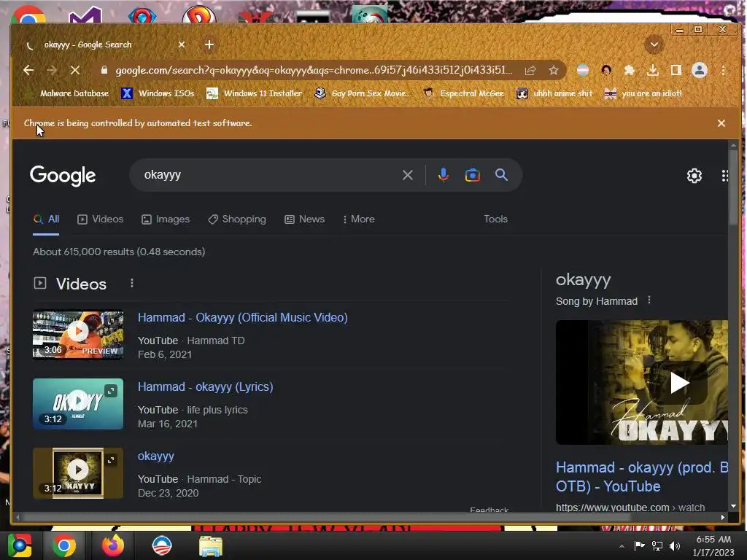Image resolution: width=747 pixels, height=560 pixels.
Task: Select the All results tab
Action: (46, 219)
